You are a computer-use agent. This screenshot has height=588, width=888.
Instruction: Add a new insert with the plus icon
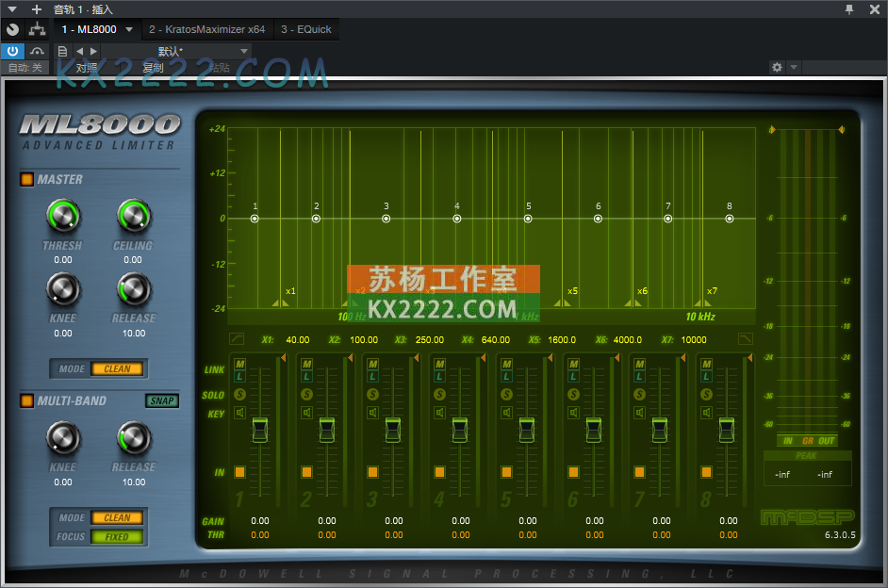pos(37,9)
